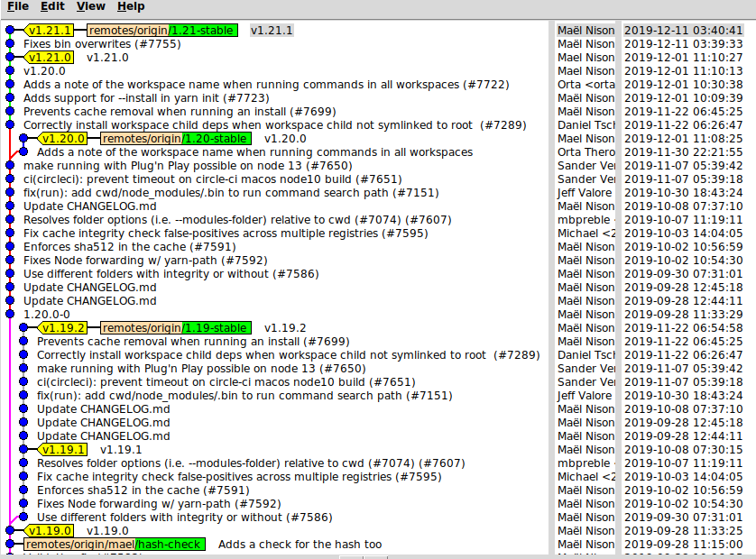The height and width of the screenshot is (559, 756).
Task: Click the commit node next to '1.20.0-0'
Action: (20, 314)
